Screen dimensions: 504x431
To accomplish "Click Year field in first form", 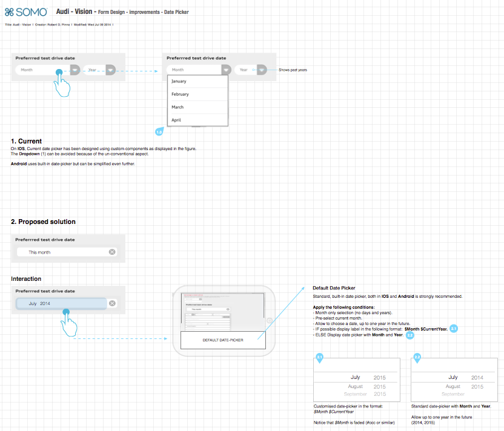I will [x=94, y=70].
